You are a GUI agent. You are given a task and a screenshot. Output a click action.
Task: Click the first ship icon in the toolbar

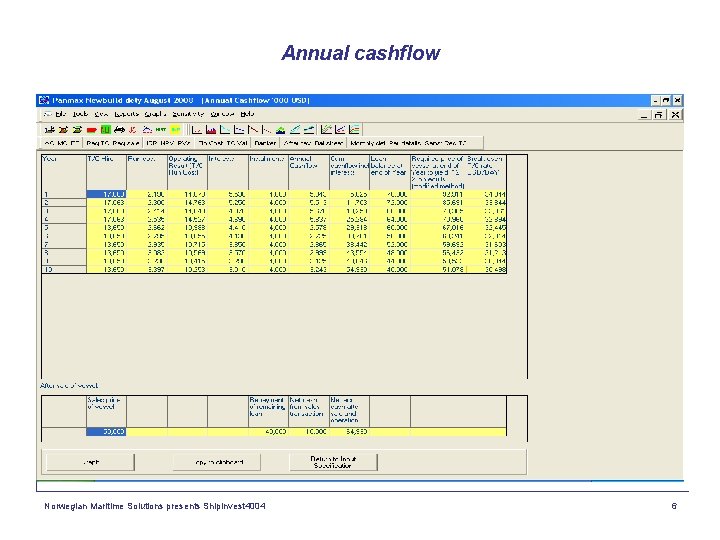click(x=50, y=130)
